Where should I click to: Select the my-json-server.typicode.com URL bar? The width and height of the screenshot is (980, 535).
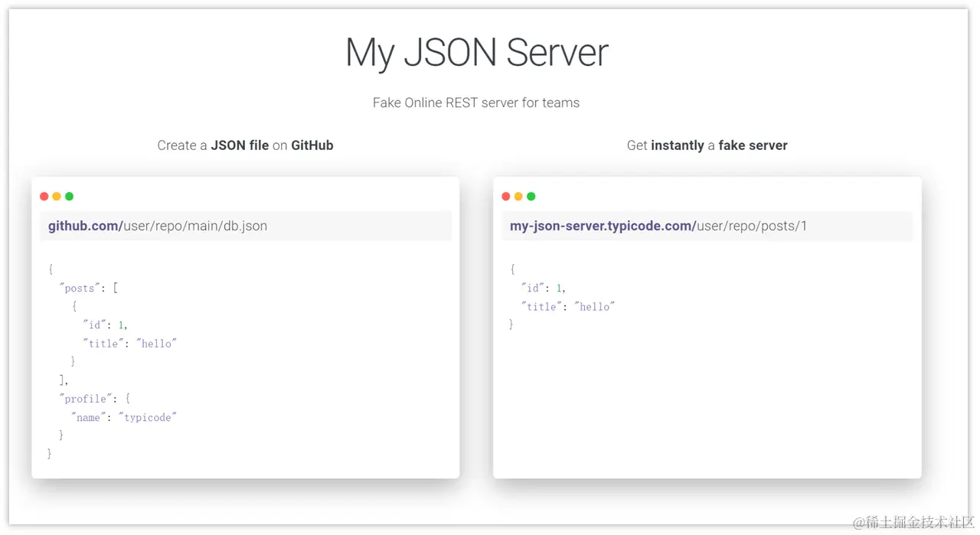coord(707,226)
